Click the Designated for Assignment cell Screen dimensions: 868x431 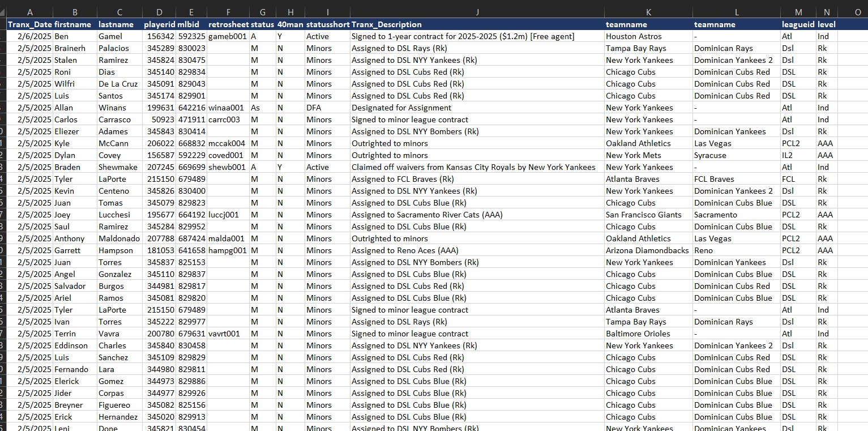coord(401,108)
